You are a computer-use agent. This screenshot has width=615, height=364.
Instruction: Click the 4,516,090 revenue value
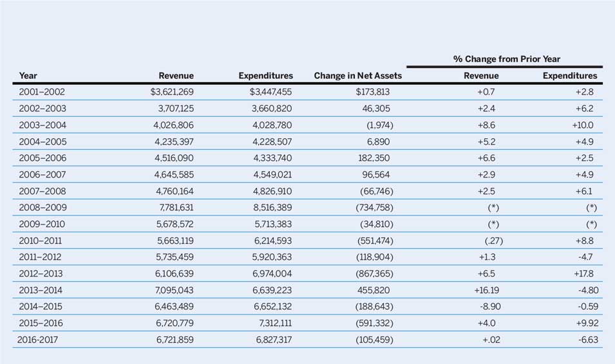pyautogui.click(x=172, y=158)
